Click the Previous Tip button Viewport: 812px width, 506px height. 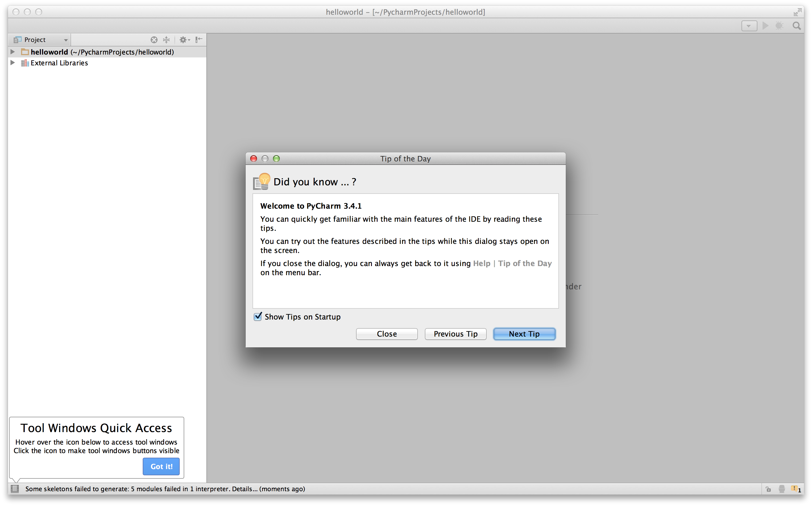[455, 334]
